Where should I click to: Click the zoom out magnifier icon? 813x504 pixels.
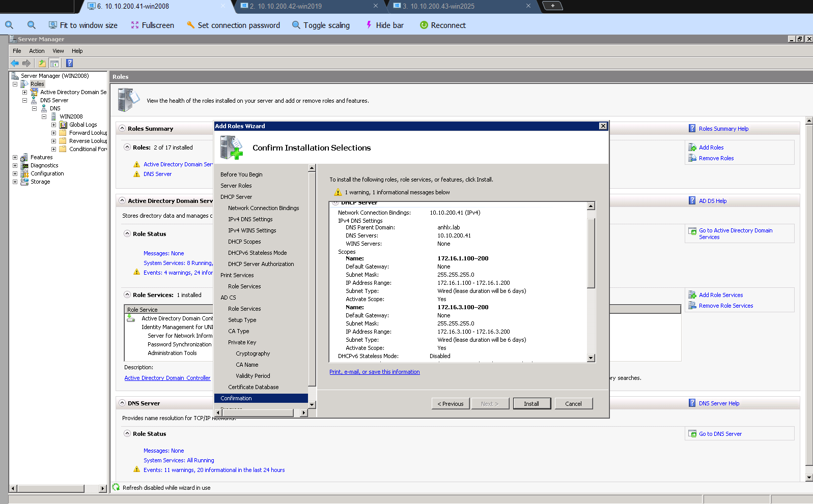tap(32, 25)
